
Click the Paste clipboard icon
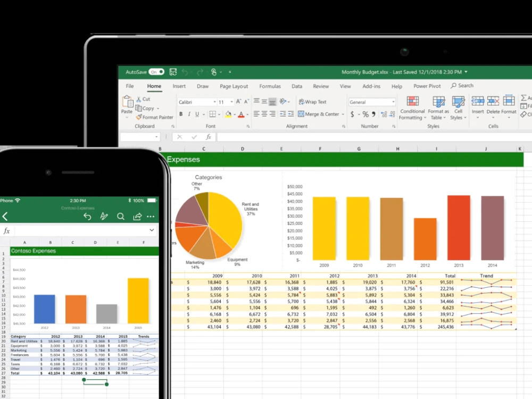point(127,101)
